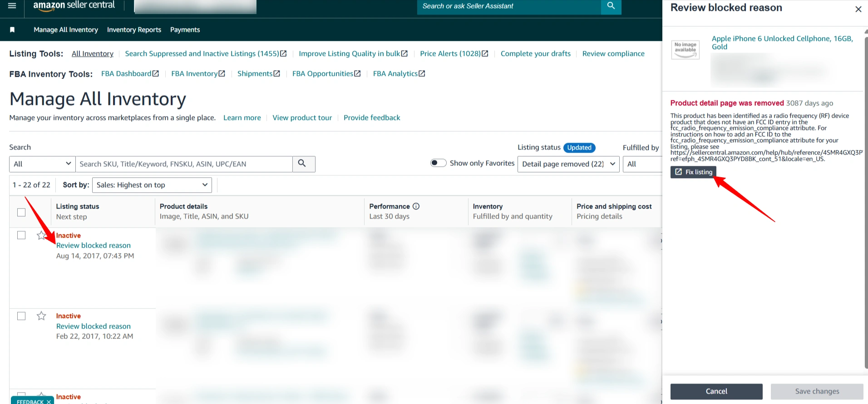868x404 pixels.
Task: Click the SKU, Title/Keyword search field
Action: (184, 164)
